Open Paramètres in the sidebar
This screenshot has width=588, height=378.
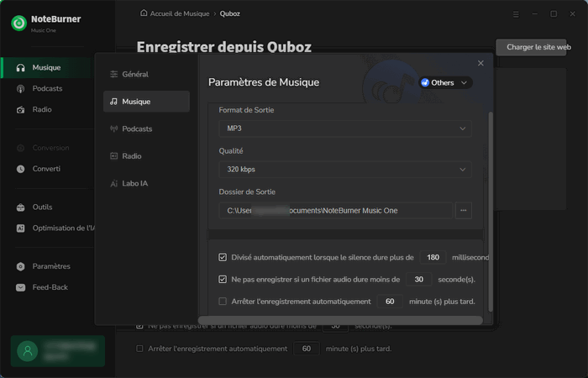click(48, 266)
